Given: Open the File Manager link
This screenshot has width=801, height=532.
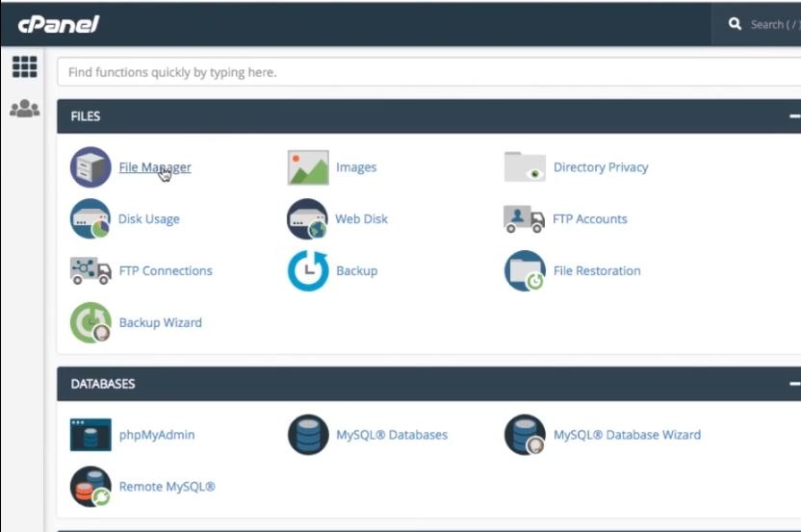Looking at the screenshot, I should pos(155,167).
